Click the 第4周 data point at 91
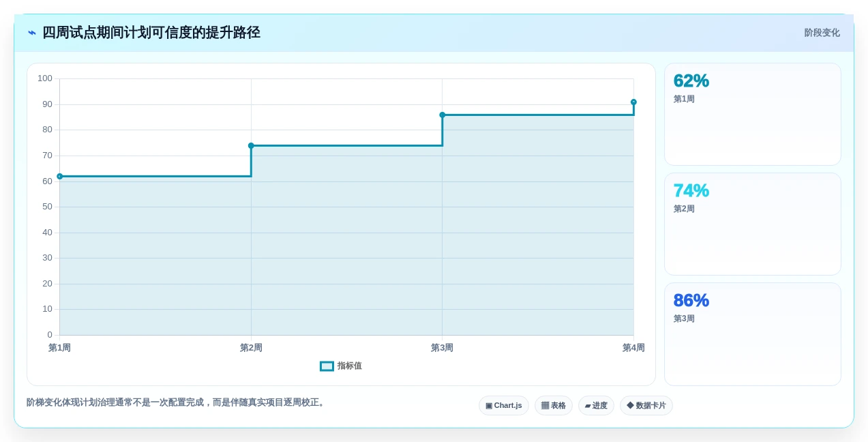This screenshot has height=442, width=868. [x=633, y=102]
